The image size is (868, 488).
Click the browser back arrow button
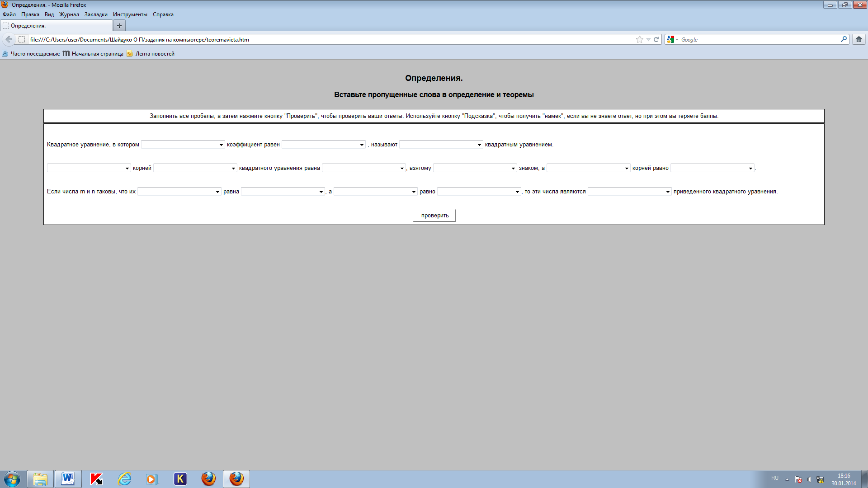(x=9, y=39)
